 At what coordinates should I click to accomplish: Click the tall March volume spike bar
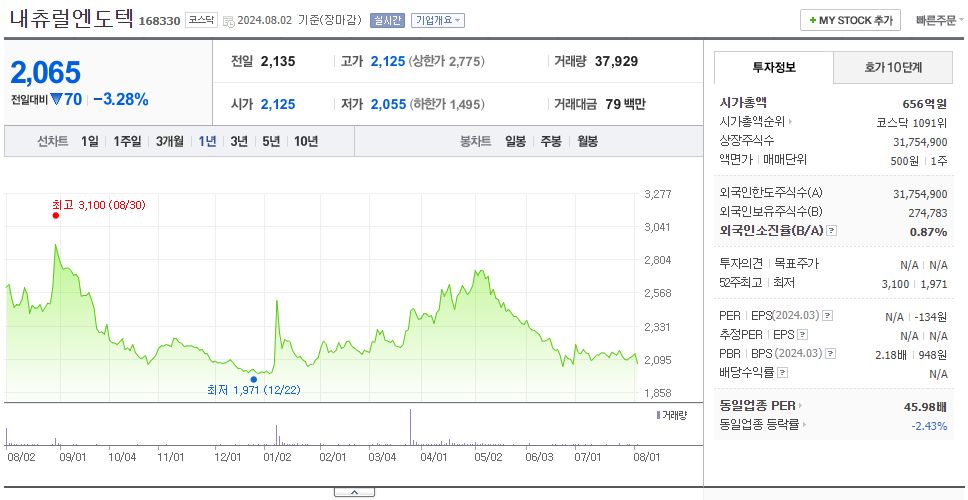click(411, 427)
